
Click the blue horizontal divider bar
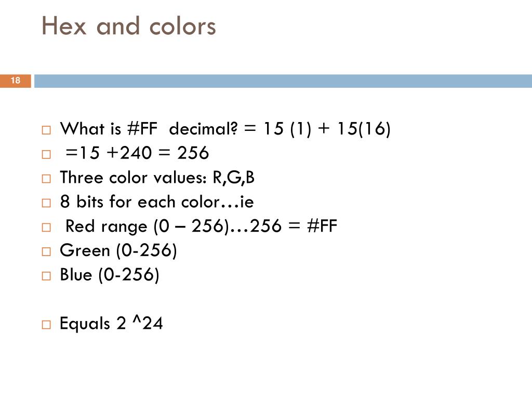click(x=283, y=81)
